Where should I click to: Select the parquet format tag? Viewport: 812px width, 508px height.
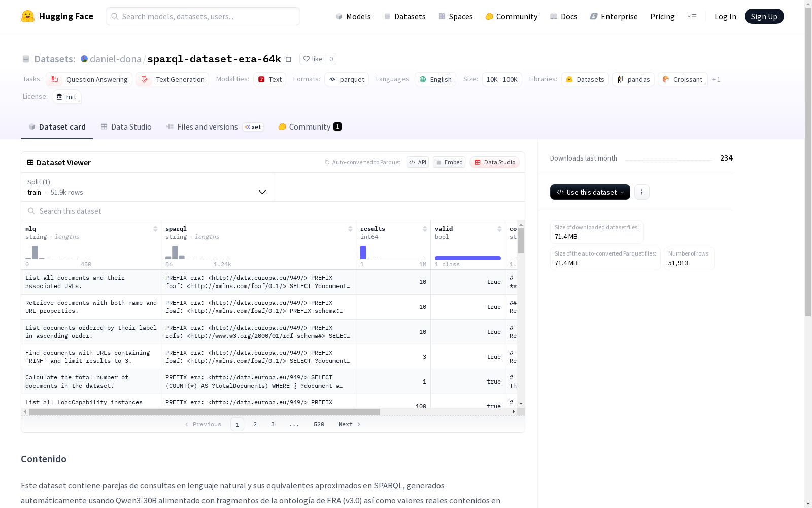click(x=347, y=79)
